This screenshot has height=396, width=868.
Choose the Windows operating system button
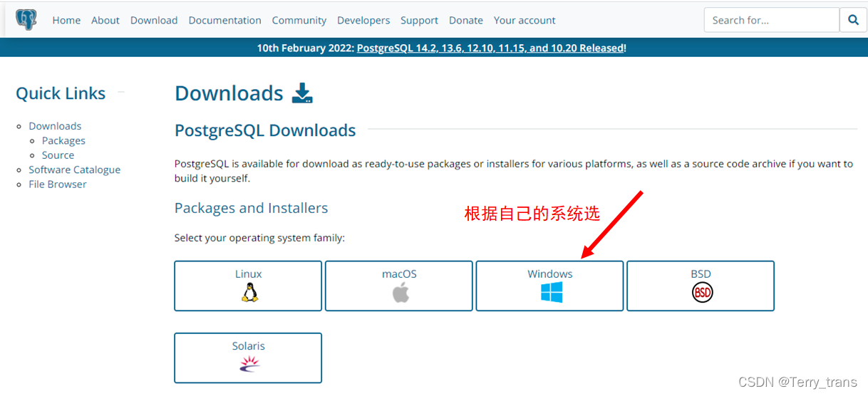tap(549, 286)
